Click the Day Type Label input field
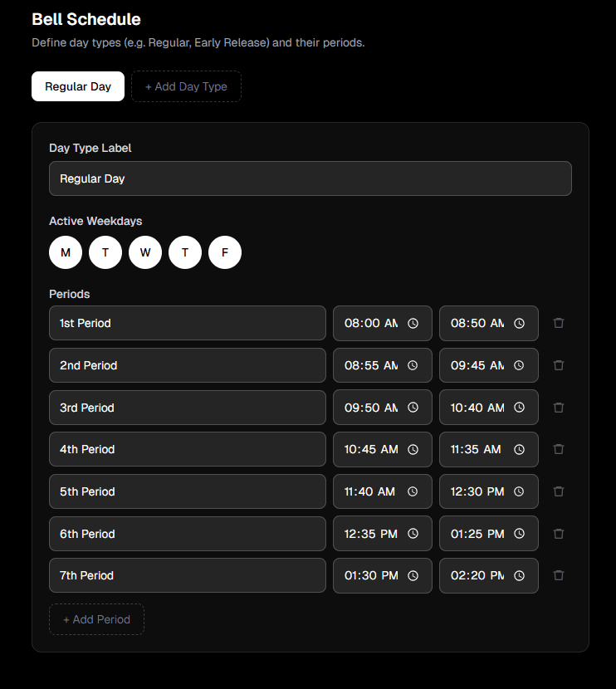616x689 pixels. coord(310,178)
